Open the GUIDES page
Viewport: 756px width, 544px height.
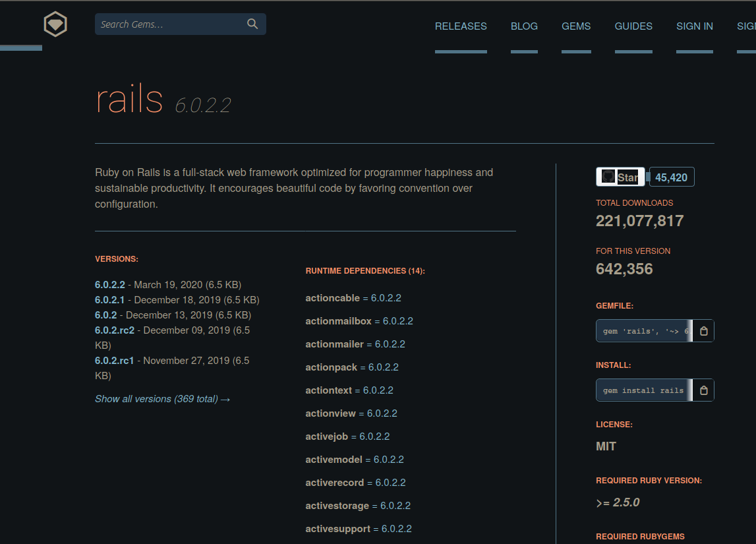click(633, 26)
